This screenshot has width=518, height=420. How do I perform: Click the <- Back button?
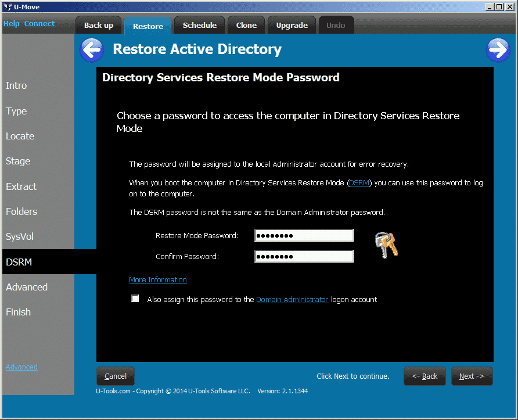tap(425, 376)
